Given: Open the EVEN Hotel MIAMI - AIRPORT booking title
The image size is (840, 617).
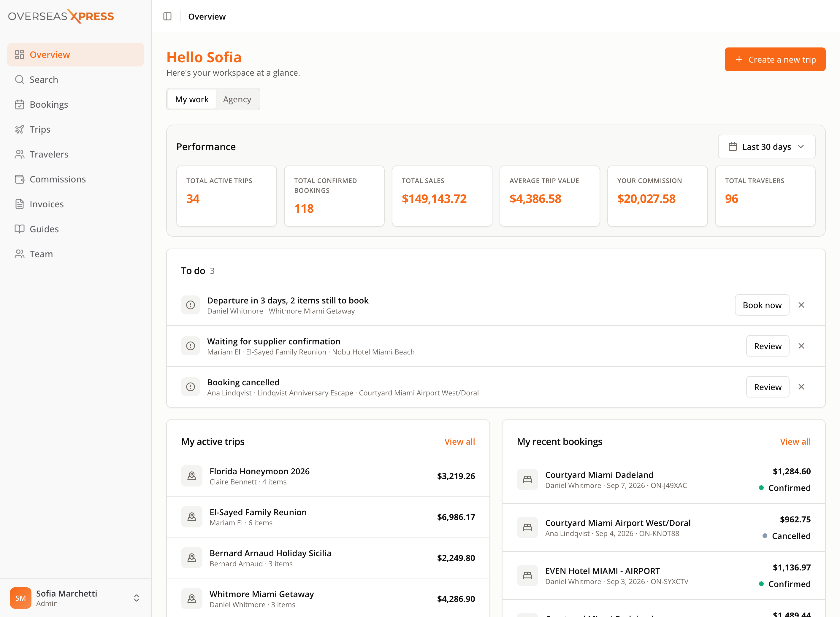Looking at the screenshot, I should pyautogui.click(x=602, y=571).
